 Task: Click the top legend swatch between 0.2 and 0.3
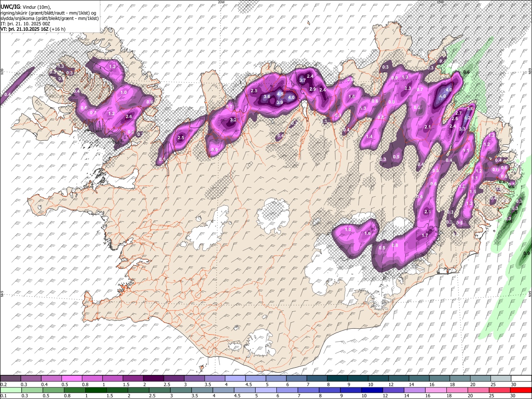11,379
